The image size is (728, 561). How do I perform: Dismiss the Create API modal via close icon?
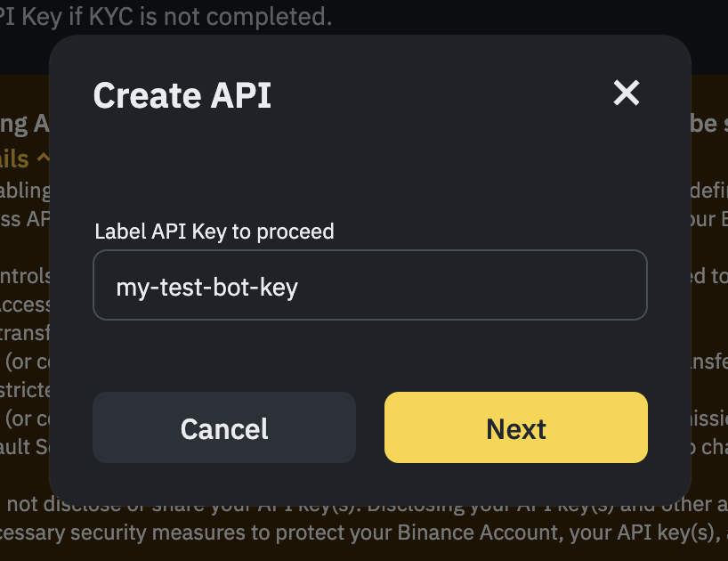point(626,93)
